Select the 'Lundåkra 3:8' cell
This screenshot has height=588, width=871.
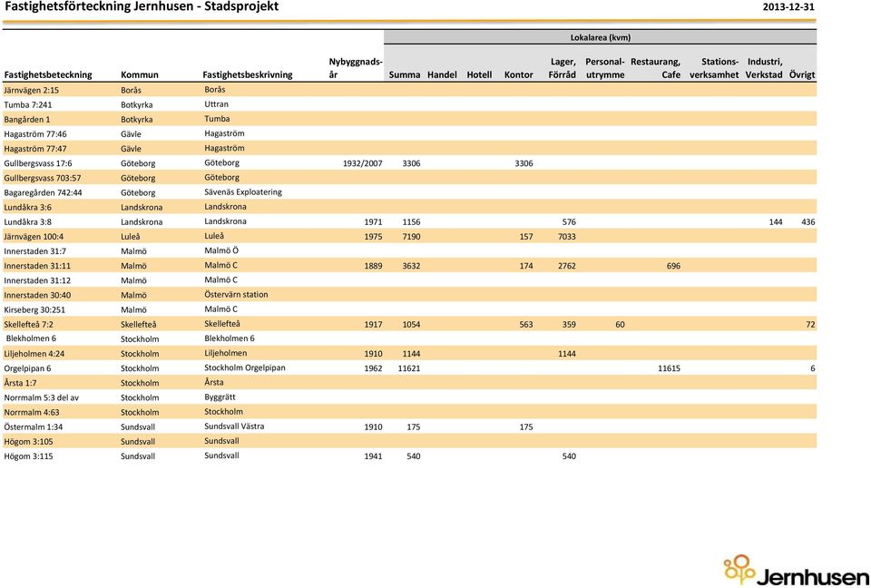(28, 221)
